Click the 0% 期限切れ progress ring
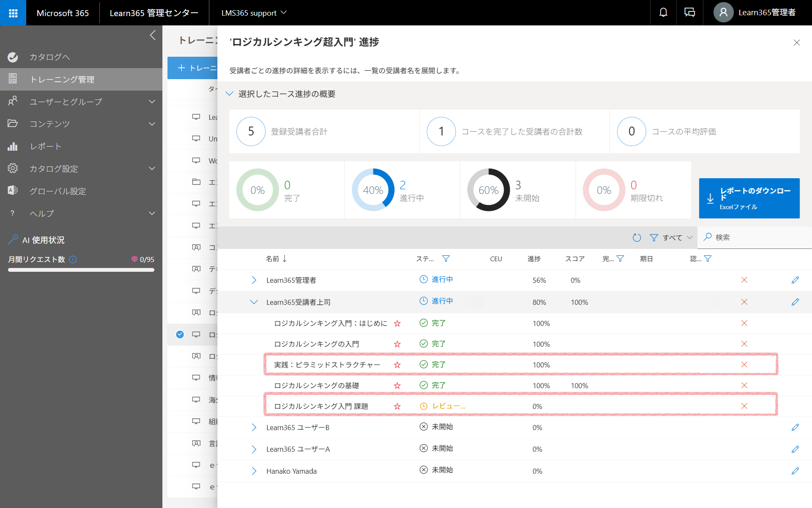The height and width of the screenshot is (508, 812). (604, 190)
